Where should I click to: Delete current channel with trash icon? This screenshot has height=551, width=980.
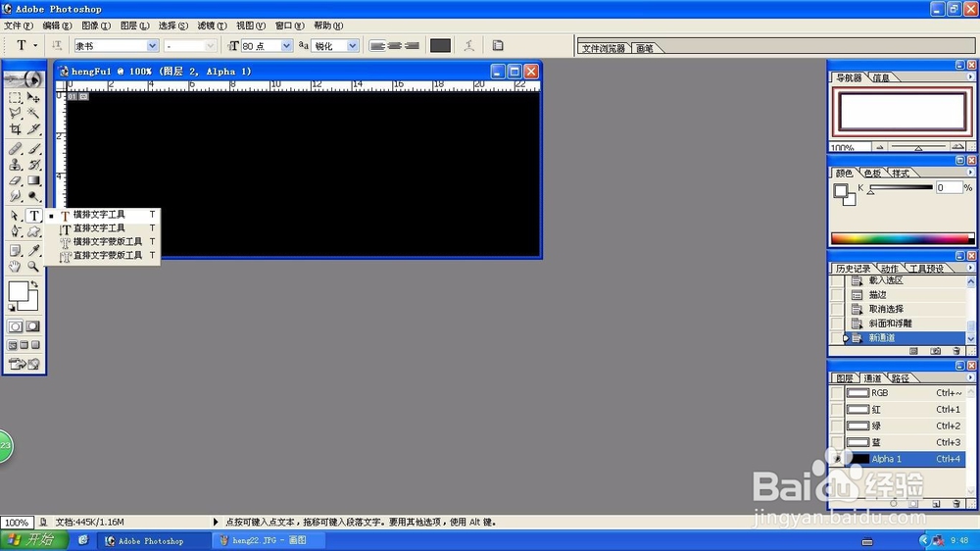click(956, 504)
